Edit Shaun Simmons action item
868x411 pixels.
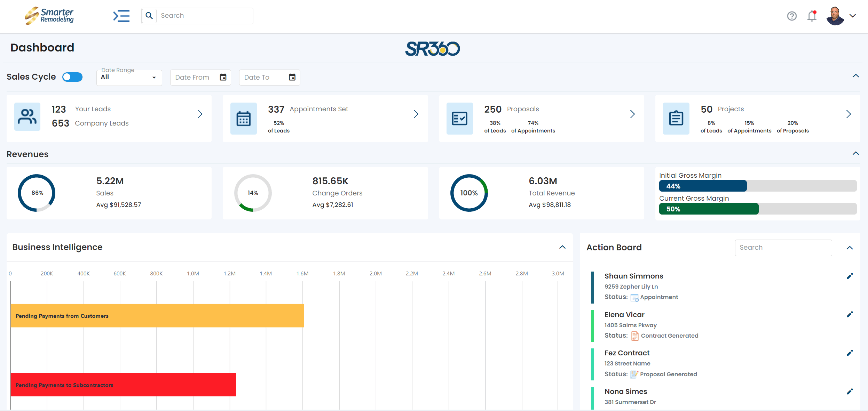click(x=850, y=276)
